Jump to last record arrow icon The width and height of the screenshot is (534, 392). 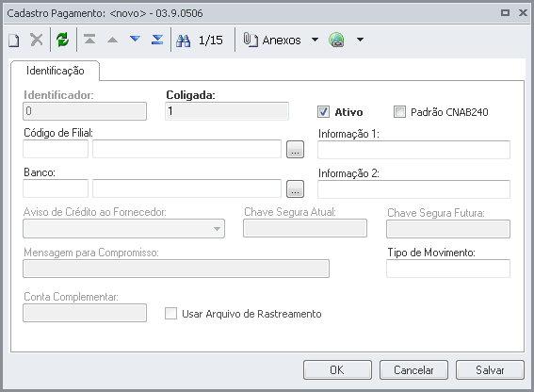(157, 40)
